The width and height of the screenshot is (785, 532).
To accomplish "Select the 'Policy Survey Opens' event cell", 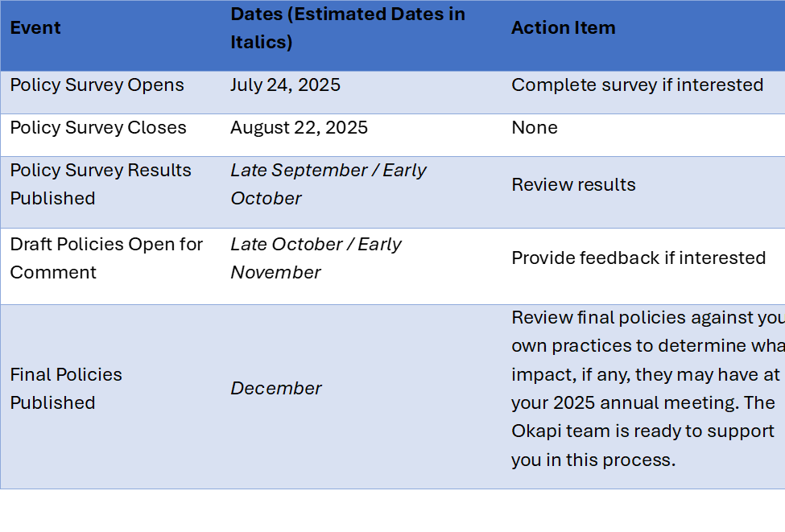I will coord(97,85).
